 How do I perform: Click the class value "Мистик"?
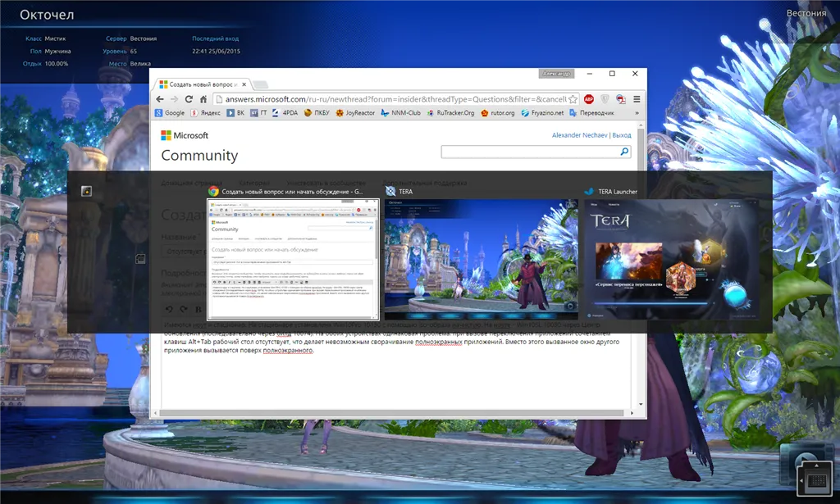click(x=55, y=39)
